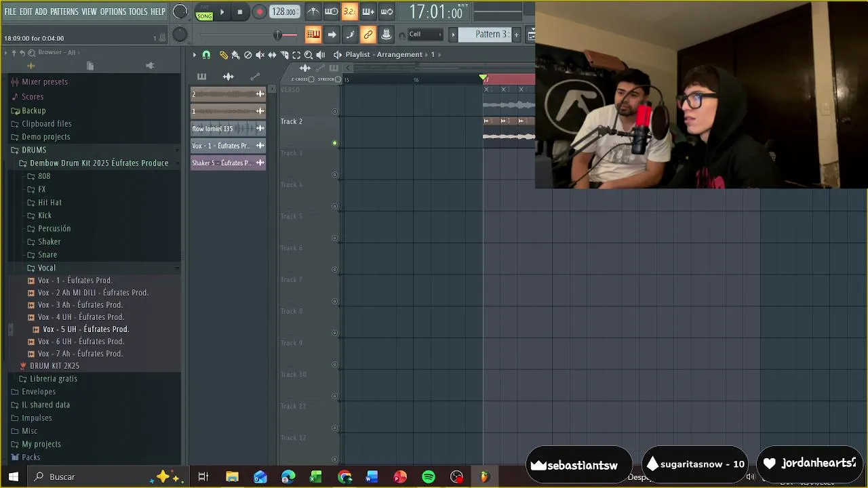Viewport: 868px width, 488px height.
Task: Select the Draw pencil tool
Action: [223, 55]
